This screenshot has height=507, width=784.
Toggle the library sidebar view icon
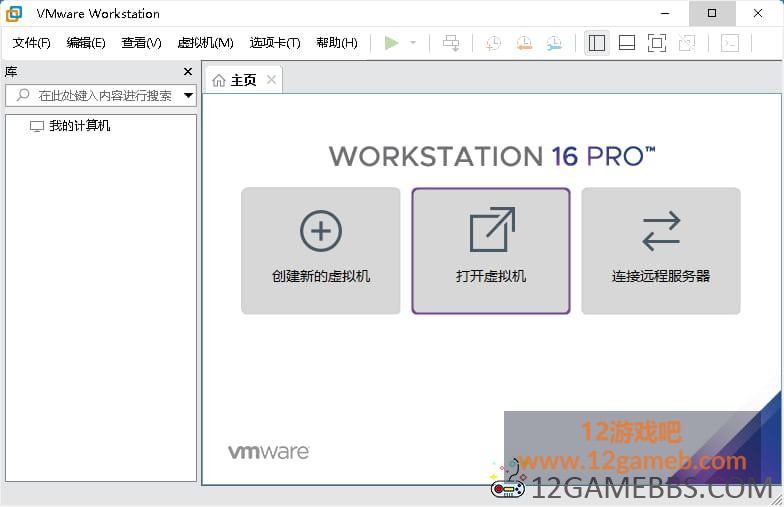(596, 43)
